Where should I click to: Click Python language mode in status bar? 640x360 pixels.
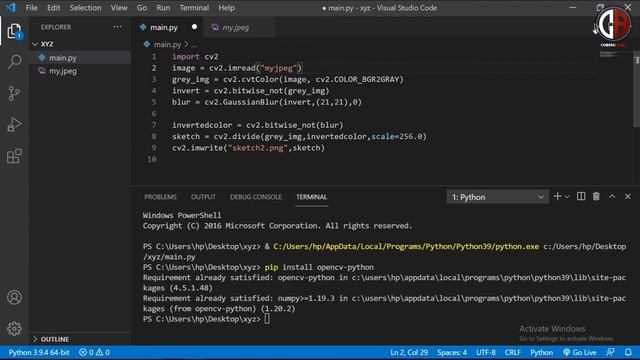[x=542, y=352]
